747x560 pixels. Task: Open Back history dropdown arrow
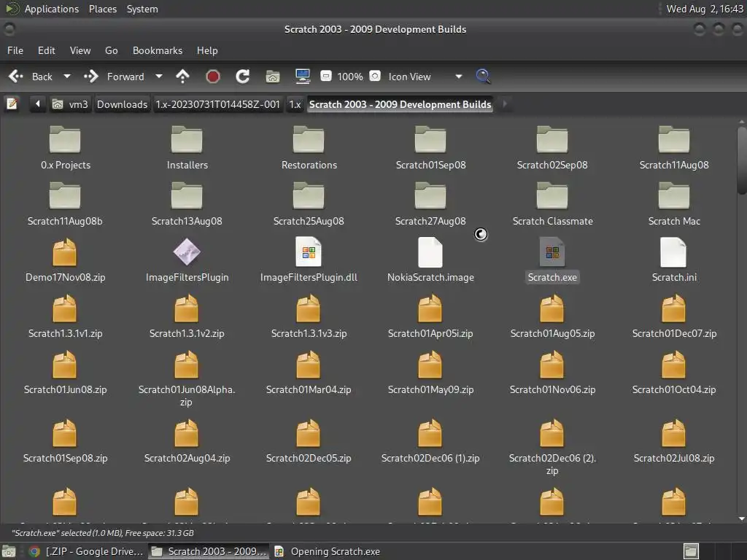(x=67, y=76)
